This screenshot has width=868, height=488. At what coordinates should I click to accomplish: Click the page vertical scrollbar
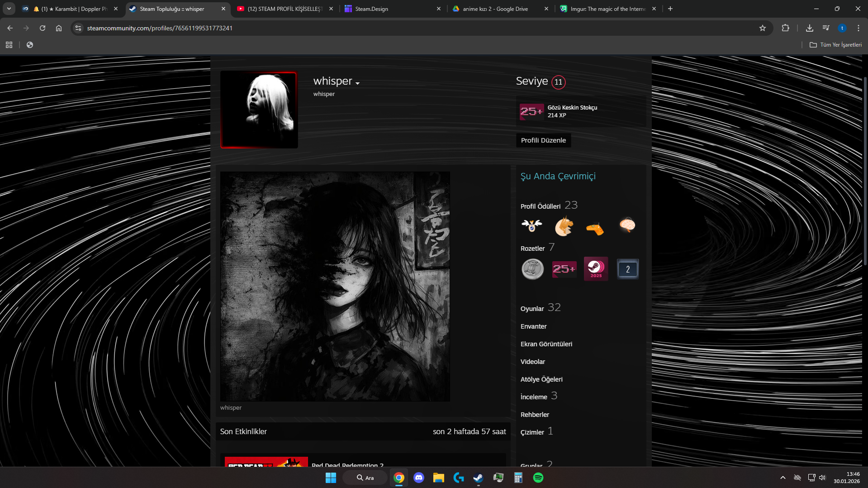pos(865,172)
